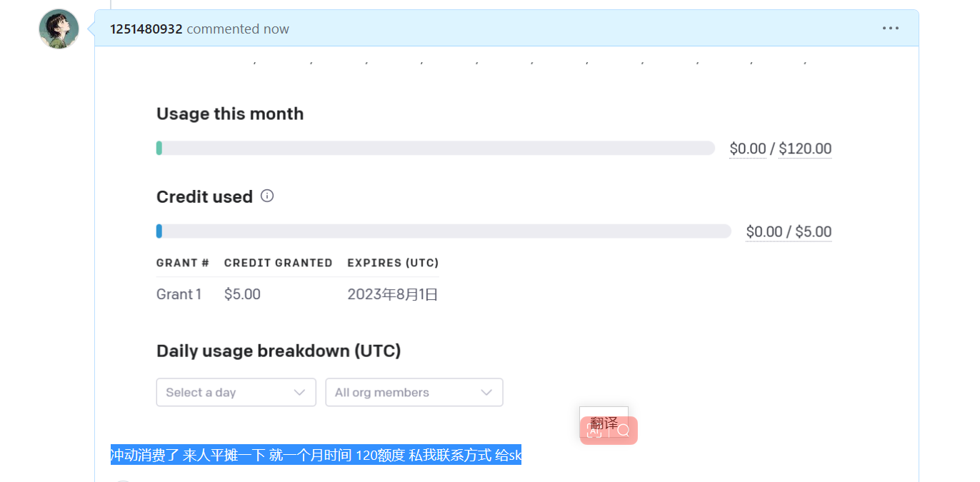Expand the day selection combo box
This screenshot has width=980, height=482.
click(x=236, y=392)
